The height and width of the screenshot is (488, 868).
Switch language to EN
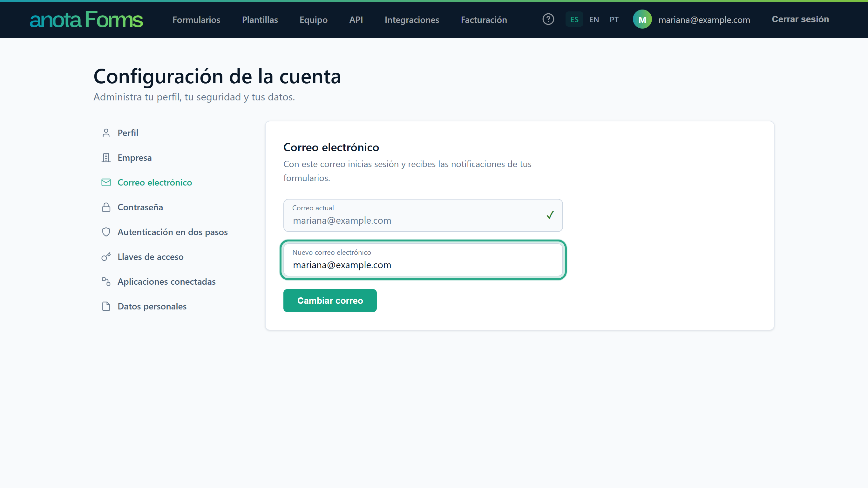(x=594, y=20)
